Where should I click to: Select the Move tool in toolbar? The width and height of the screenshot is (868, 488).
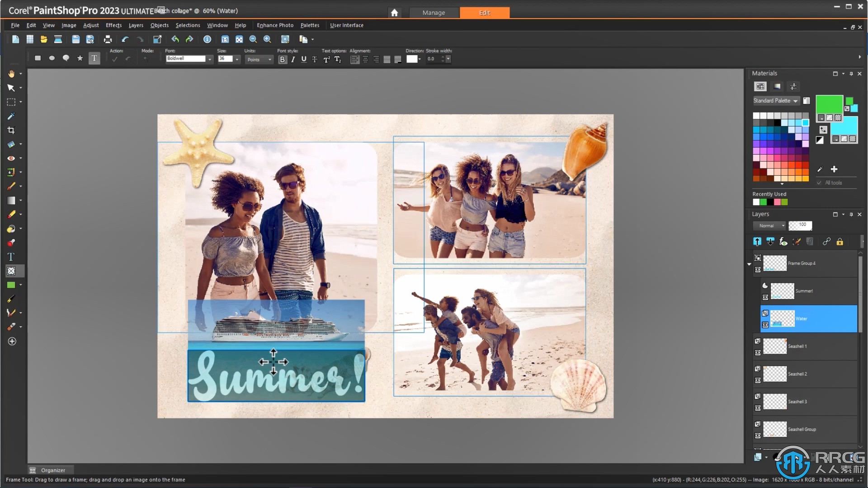(x=11, y=88)
